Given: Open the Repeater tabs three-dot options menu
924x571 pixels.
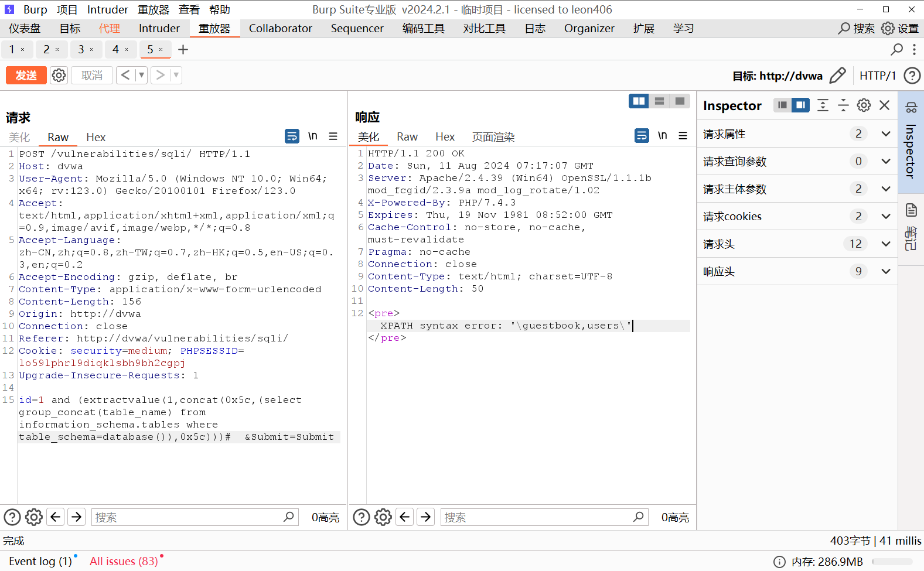Looking at the screenshot, I should [x=914, y=49].
